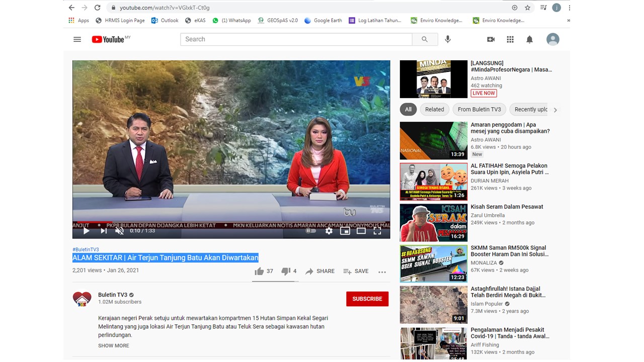Select the Related filter chip
This screenshot has height=362, width=644.
[435, 110]
